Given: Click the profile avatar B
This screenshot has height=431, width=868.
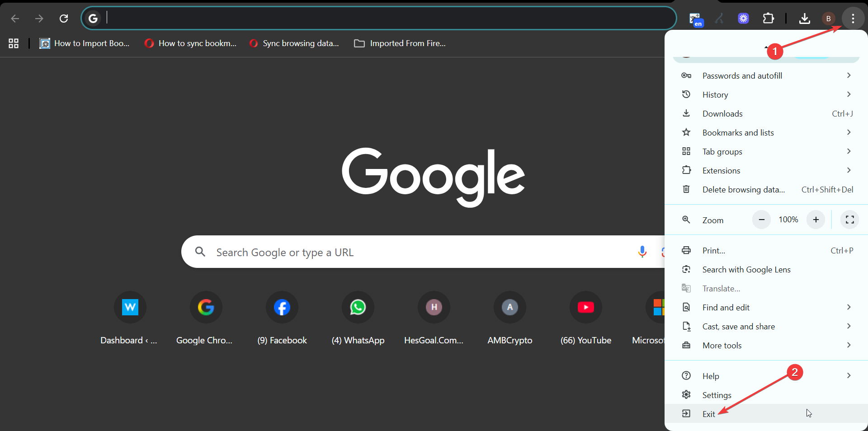Looking at the screenshot, I should click(x=828, y=19).
